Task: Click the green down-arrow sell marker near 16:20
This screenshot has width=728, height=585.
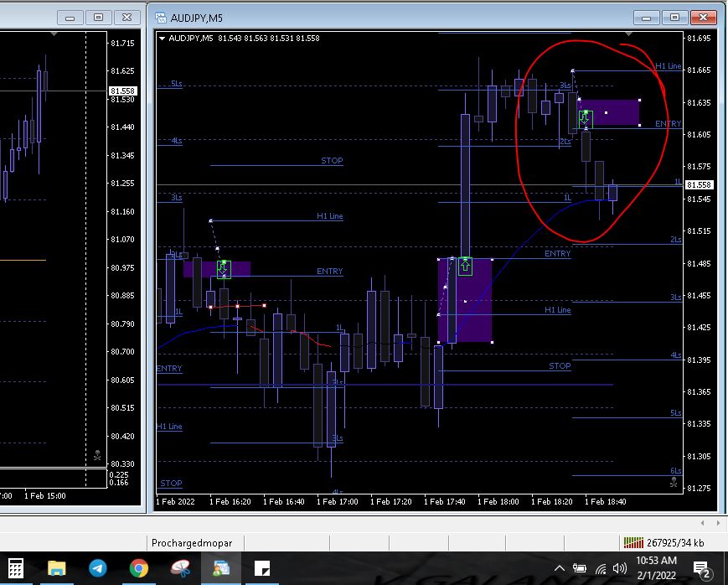Action: (224, 270)
